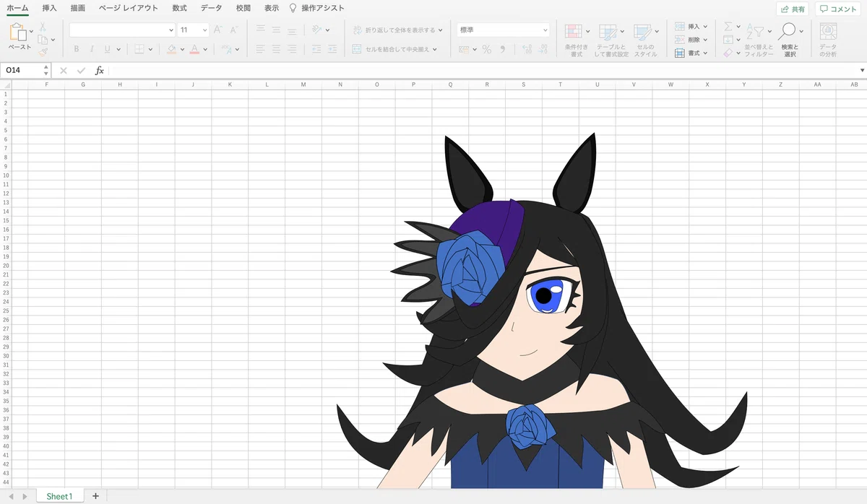Image resolution: width=867 pixels, height=504 pixels.
Task: Click the Paste clipboard icon
Action: point(17,32)
